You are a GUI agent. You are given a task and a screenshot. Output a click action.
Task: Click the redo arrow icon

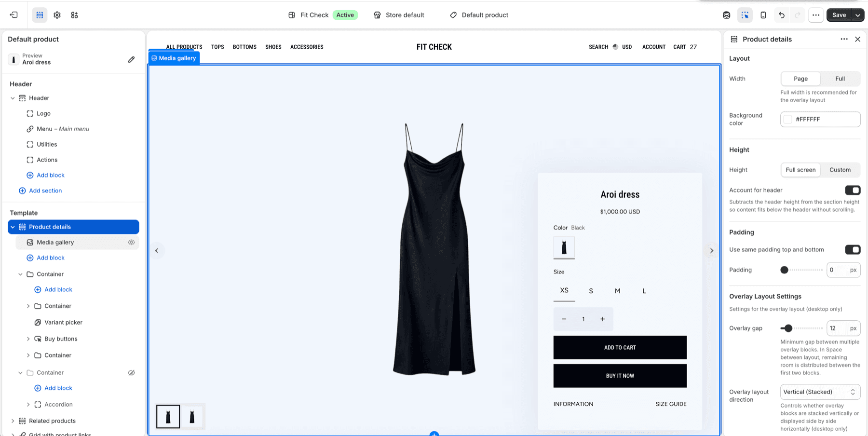(x=798, y=15)
